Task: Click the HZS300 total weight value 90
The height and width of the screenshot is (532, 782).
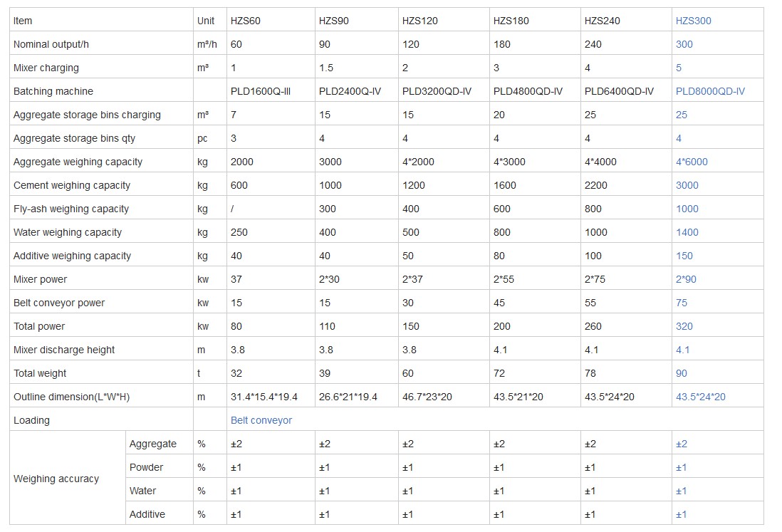Action: [682, 373]
